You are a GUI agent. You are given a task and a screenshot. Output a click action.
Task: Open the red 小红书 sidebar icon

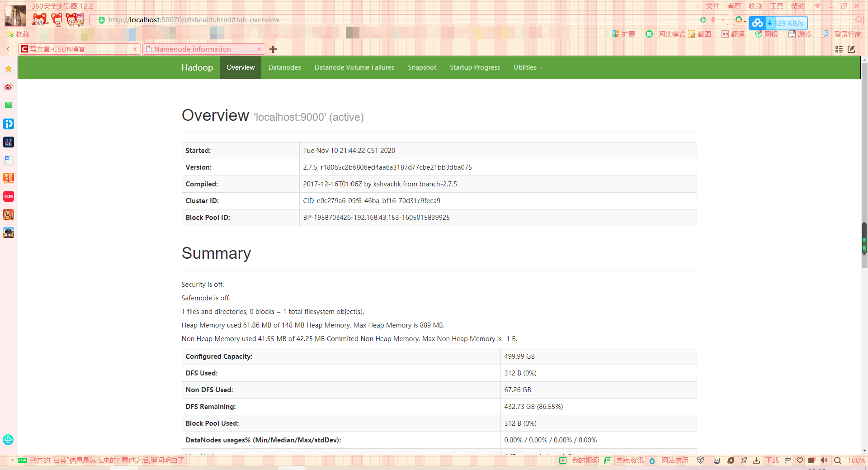[9, 196]
